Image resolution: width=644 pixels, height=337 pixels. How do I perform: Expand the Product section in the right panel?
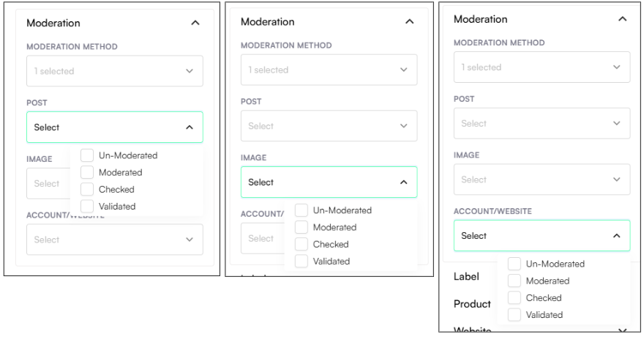click(x=472, y=304)
